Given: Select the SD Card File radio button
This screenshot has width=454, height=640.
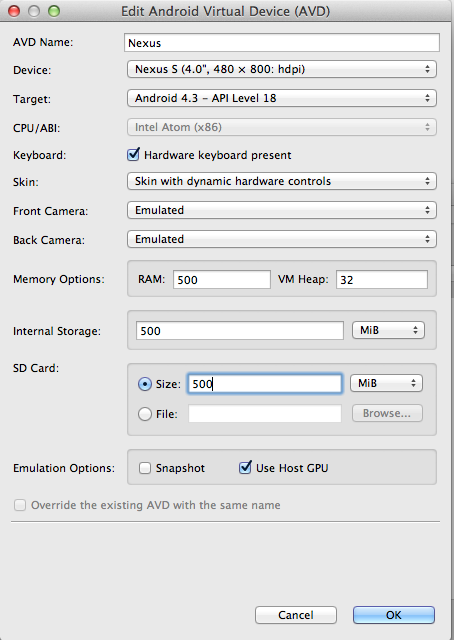Looking at the screenshot, I should point(145,414).
